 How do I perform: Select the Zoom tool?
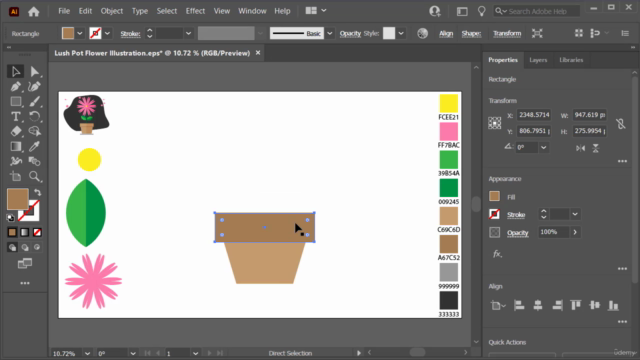(35, 176)
